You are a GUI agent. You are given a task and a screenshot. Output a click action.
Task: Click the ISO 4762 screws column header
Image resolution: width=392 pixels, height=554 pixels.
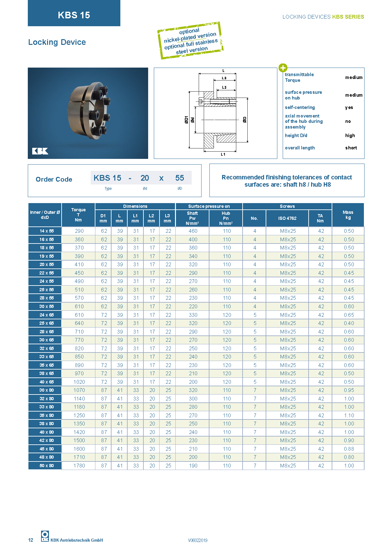287,218
